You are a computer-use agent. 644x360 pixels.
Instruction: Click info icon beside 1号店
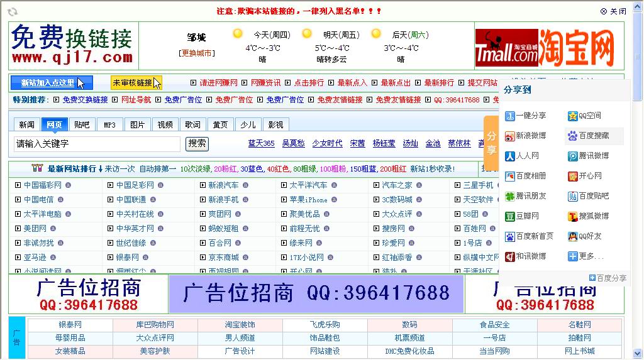pyautogui.click(x=489, y=243)
